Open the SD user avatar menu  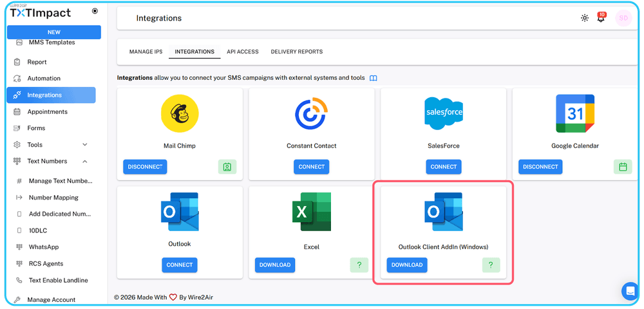click(x=623, y=18)
